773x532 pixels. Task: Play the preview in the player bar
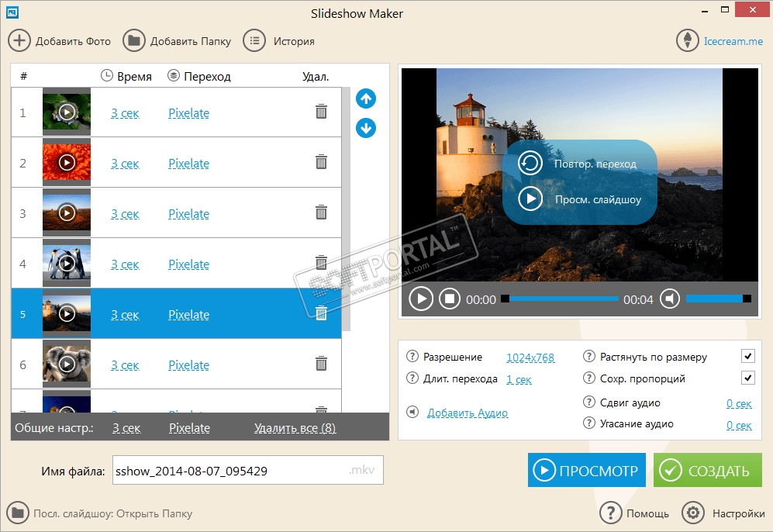421,299
